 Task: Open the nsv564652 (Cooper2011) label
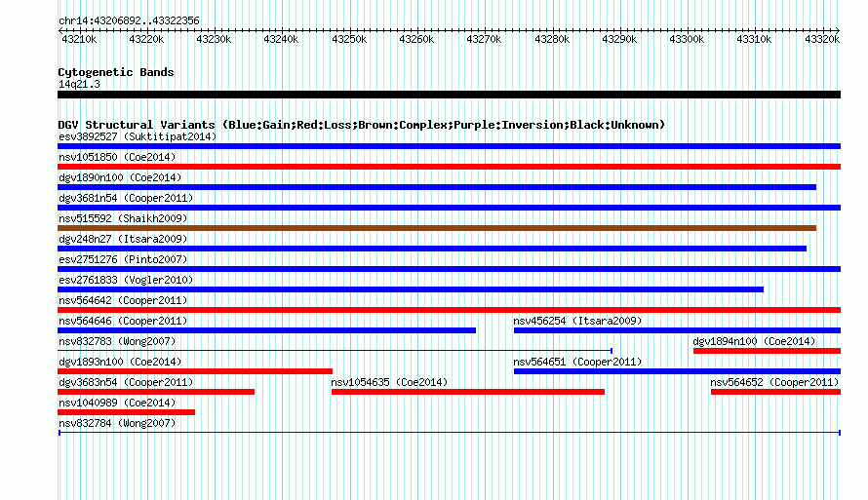tap(774, 382)
